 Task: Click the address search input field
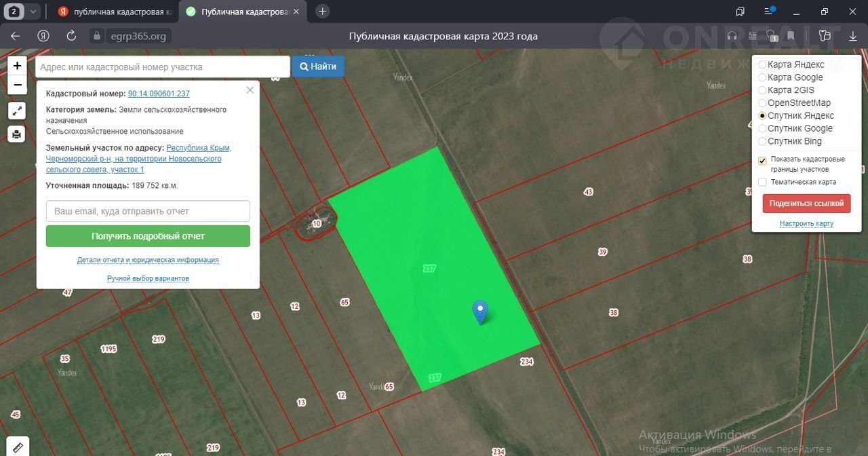(x=163, y=66)
